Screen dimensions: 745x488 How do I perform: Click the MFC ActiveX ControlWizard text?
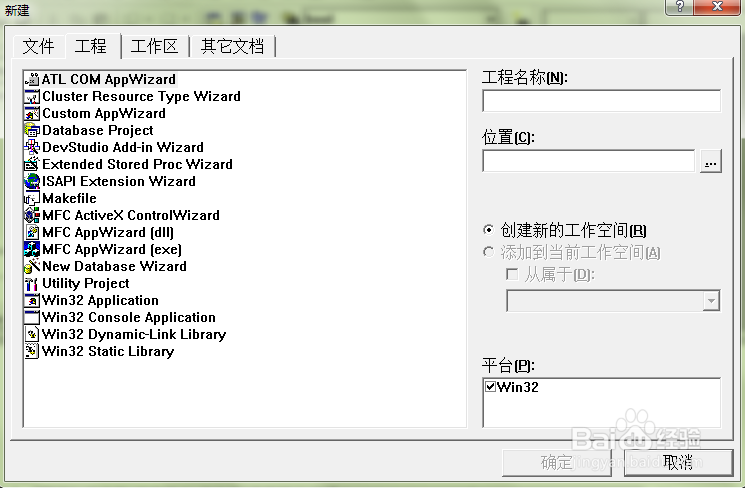click(131, 215)
